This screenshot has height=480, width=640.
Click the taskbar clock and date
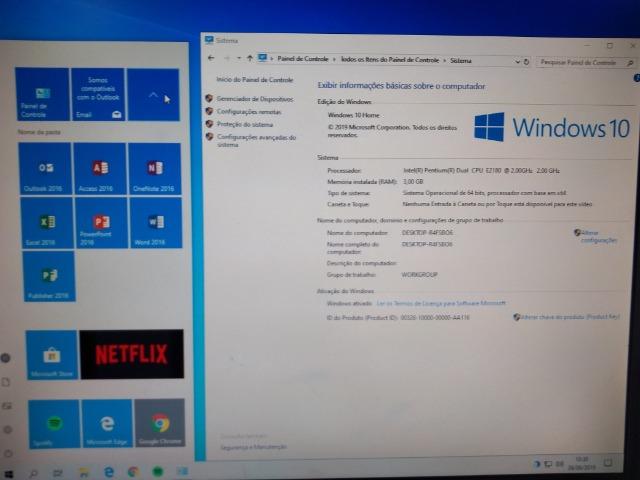(x=583, y=463)
